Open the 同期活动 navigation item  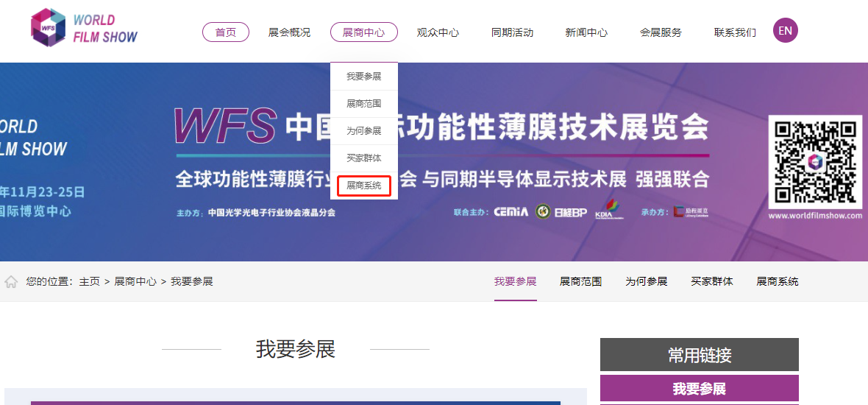(x=512, y=32)
